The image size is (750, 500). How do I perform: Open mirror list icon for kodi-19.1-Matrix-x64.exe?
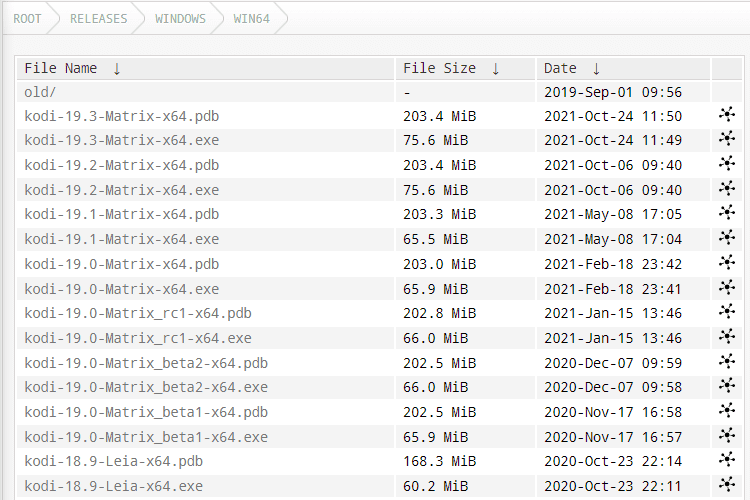pos(727,237)
